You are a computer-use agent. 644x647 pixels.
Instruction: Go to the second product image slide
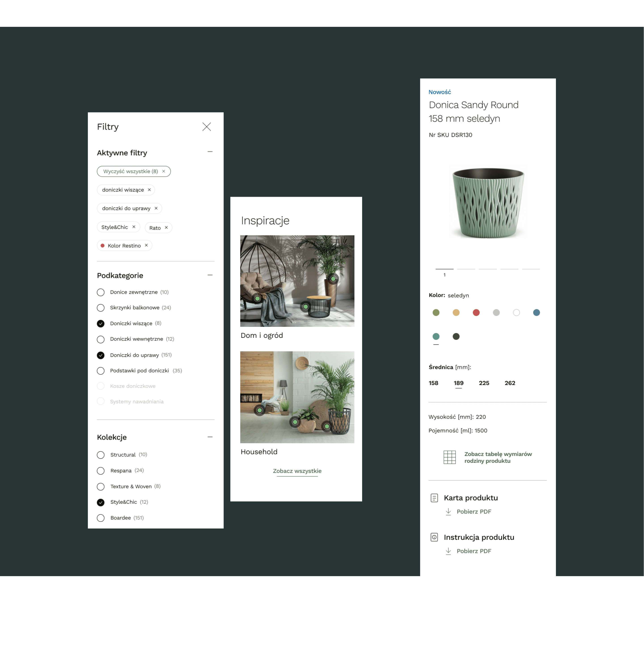(x=466, y=269)
